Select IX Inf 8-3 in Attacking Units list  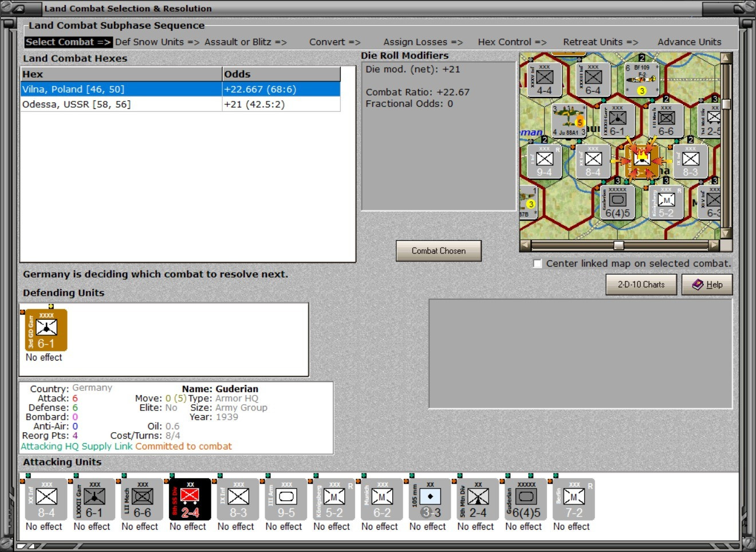tap(238, 499)
